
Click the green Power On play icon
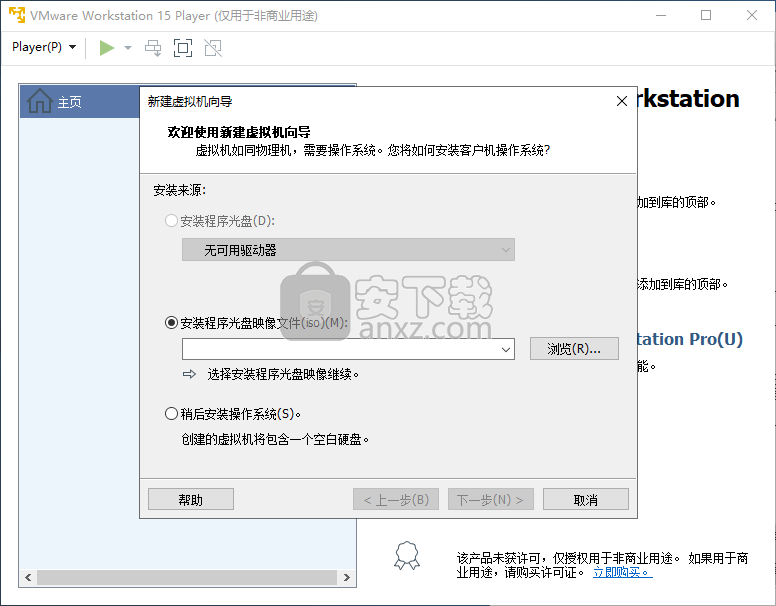point(107,48)
